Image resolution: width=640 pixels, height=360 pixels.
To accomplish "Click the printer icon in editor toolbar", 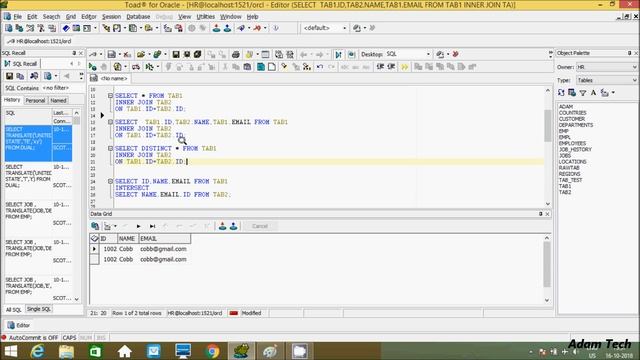I will [x=236, y=54].
